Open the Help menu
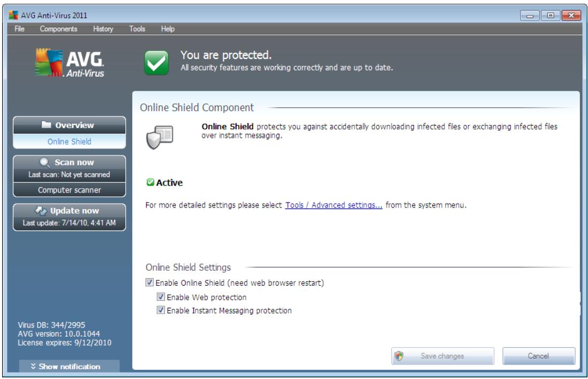The height and width of the screenshot is (379, 588). point(168,29)
